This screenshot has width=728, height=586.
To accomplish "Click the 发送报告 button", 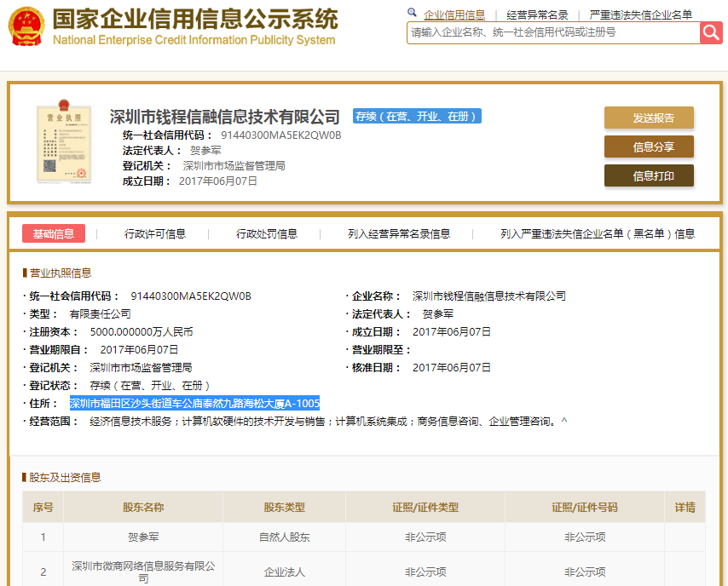I will (649, 118).
